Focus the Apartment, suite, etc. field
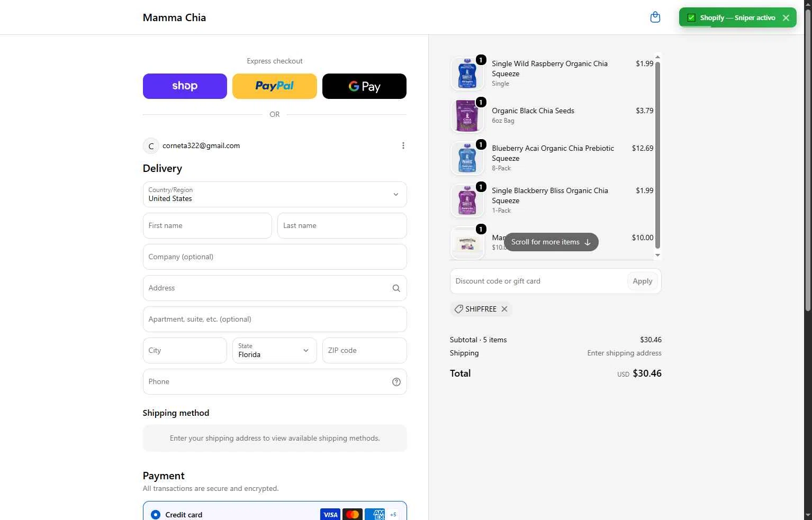Image resolution: width=812 pixels, height=520 pixels. [x=275, y=320]
